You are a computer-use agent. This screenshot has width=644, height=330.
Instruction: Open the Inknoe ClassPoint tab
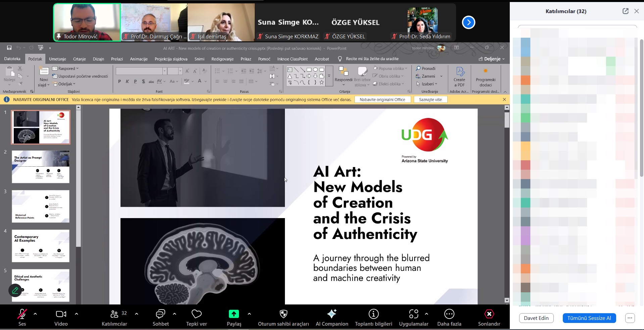point(292,59)
